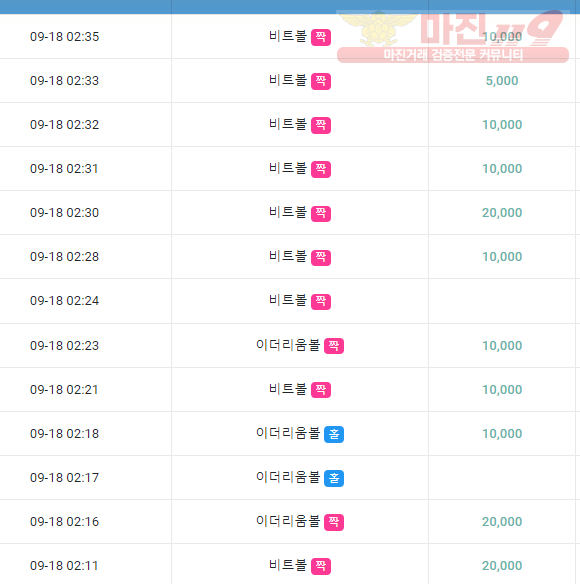Click the 마진 watermark logo
Viewport: 580px width, 584px height.
453,29
